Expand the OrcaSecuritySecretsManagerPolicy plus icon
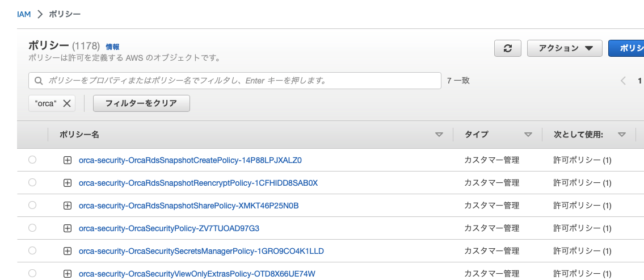The image size is (644, 280). point(68,251)
